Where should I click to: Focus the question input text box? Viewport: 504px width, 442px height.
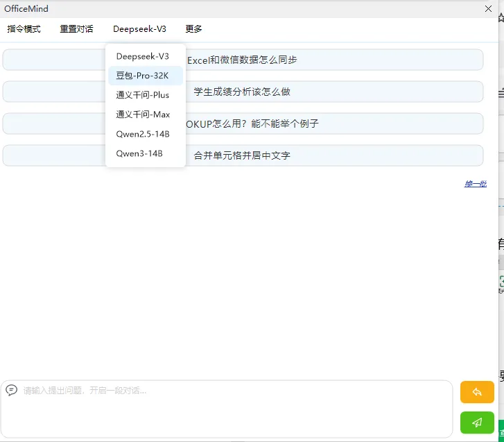coord(227,409)
